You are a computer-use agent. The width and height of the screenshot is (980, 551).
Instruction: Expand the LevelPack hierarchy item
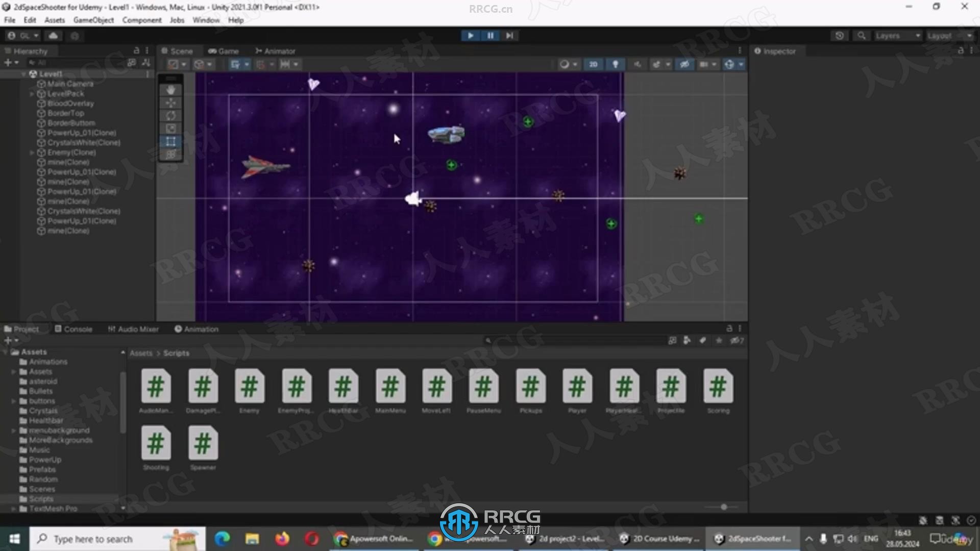tap(32, 93)
